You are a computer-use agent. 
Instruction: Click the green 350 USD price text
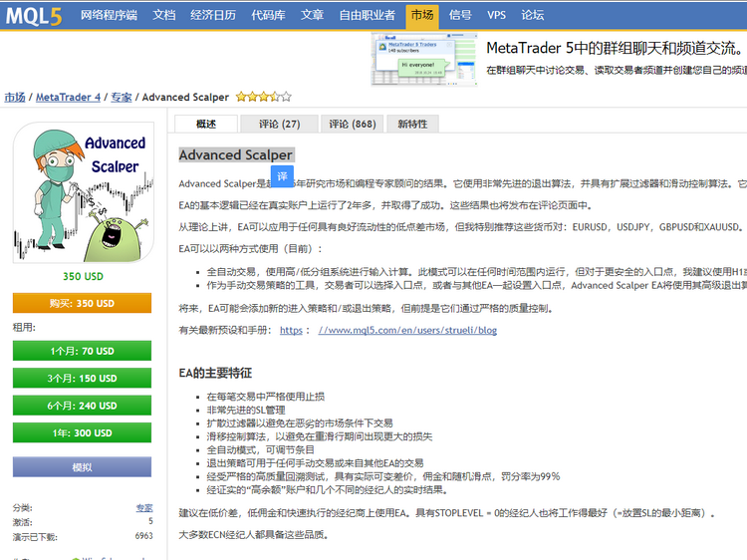coord(83,276)
